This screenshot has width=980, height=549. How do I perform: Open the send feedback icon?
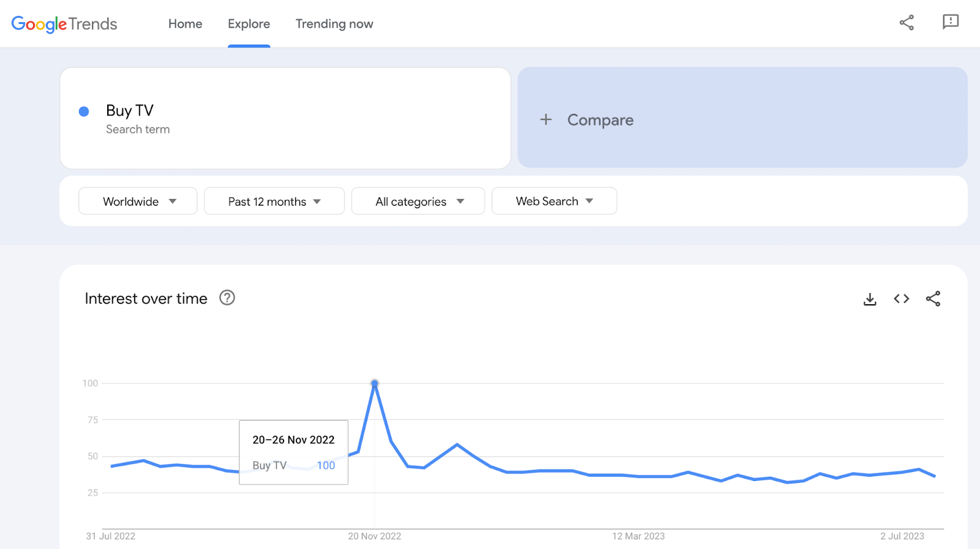click(950, 23)
